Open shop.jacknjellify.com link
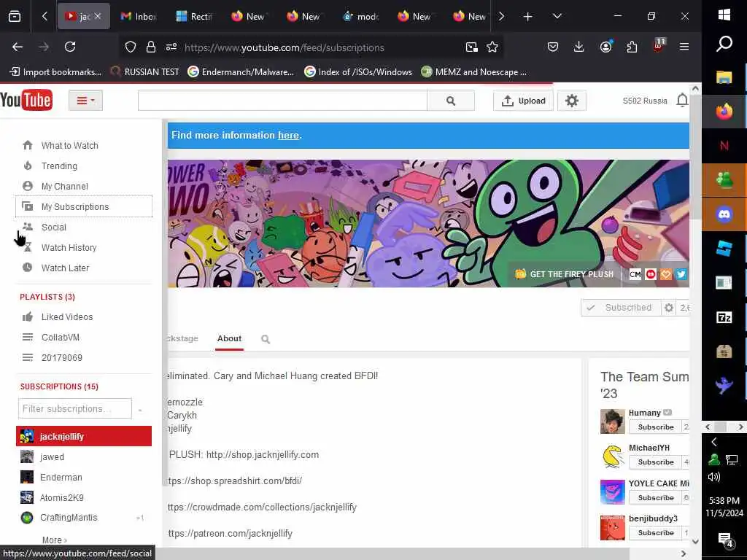The width and height of the screenshot is (747, 560). (x=263, y=455)
